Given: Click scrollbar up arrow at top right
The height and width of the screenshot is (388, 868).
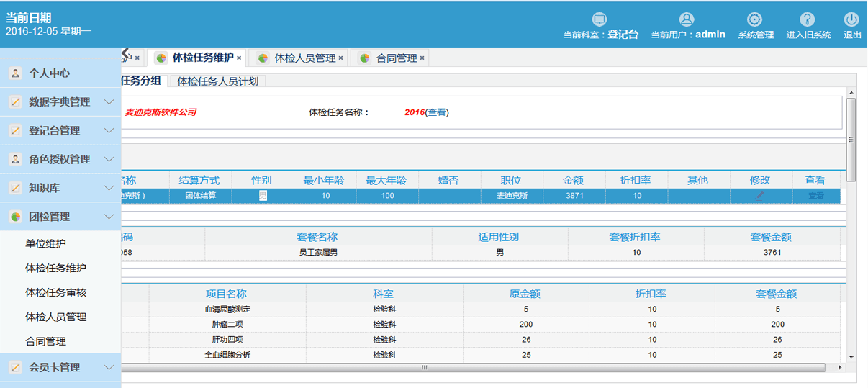Looking at the screenshot, I should (851, 93).
